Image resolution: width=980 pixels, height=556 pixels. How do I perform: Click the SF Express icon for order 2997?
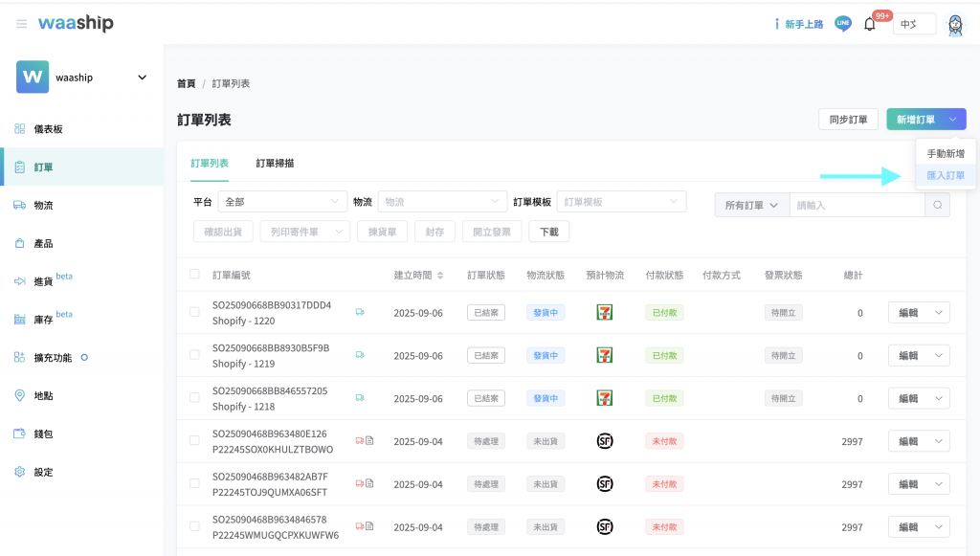[604, 441]
